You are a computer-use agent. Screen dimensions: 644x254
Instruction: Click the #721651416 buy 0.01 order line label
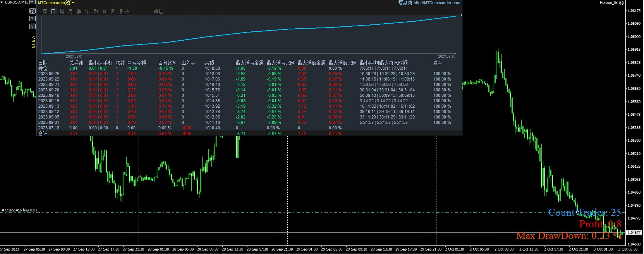[x=20, y=210]
